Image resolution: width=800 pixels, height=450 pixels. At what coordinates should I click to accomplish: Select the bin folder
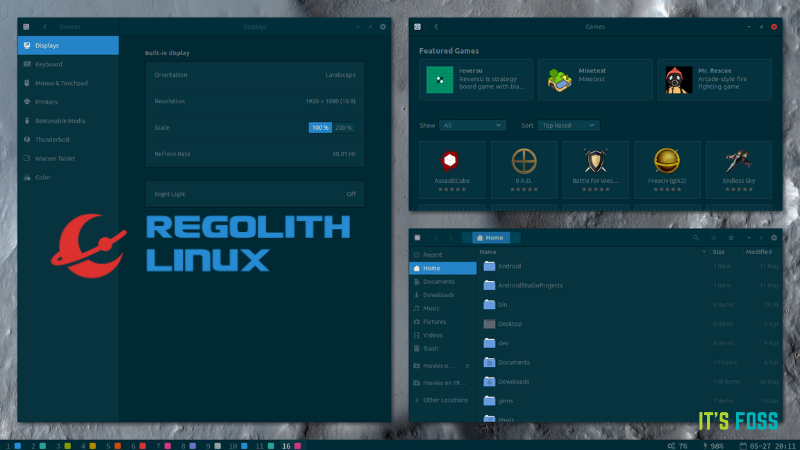click(630, 305)
